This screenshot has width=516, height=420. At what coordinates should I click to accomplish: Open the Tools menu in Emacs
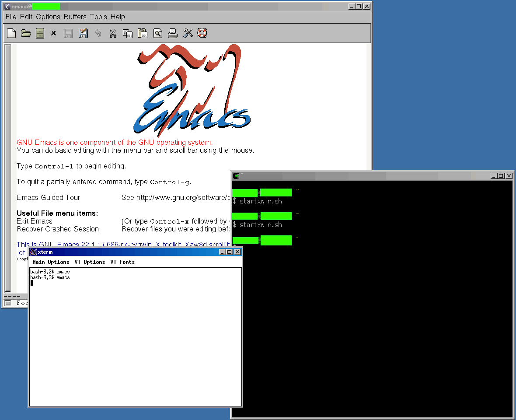click(98, 17)
